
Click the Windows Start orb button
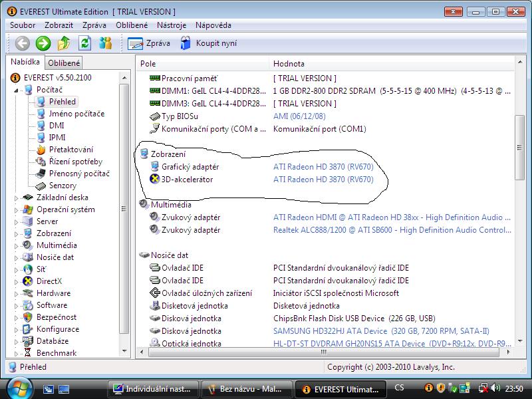tap(18, 388)
